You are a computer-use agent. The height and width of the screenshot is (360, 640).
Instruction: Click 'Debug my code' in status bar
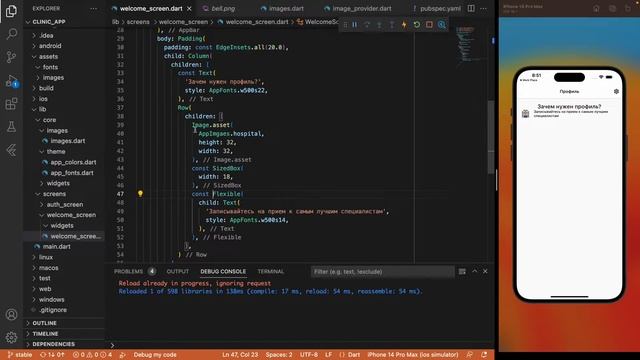pos(155,355)
